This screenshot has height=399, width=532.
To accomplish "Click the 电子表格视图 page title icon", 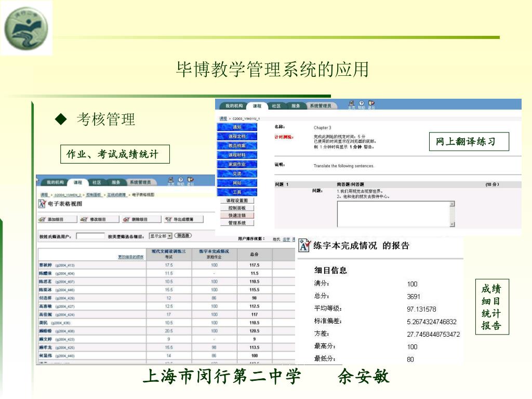I will click(42, 204).
